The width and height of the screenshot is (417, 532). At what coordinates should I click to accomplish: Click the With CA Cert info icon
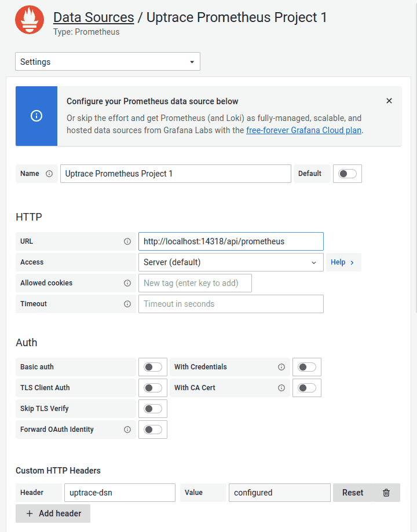[281, 388]
